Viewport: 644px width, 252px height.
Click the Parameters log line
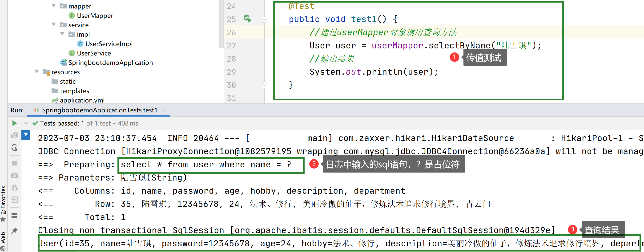113,178
